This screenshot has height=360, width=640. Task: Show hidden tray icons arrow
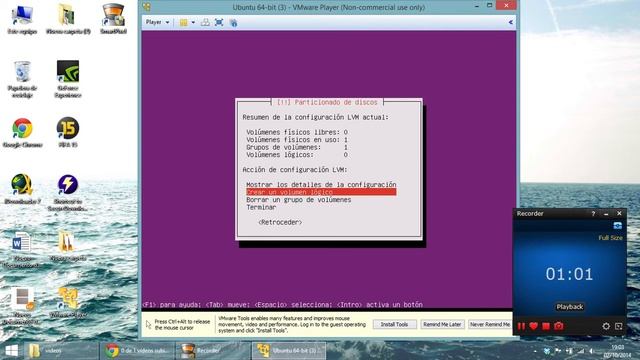(x=535, y=351)
